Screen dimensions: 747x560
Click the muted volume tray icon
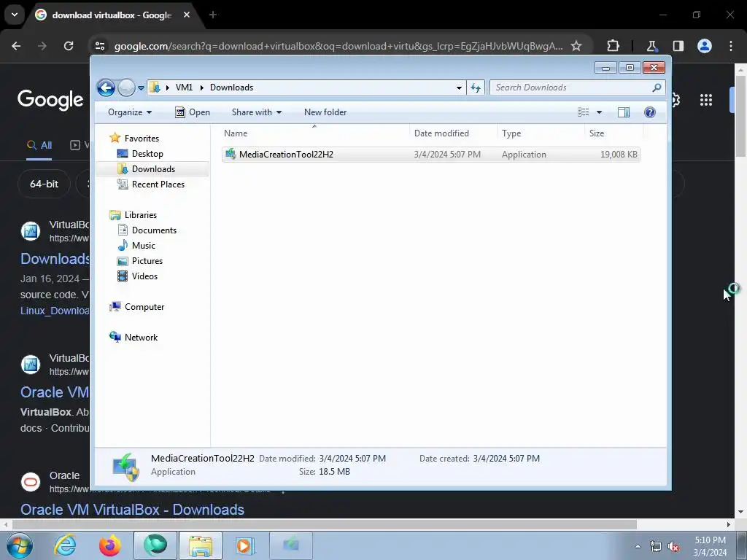point(673,547)
